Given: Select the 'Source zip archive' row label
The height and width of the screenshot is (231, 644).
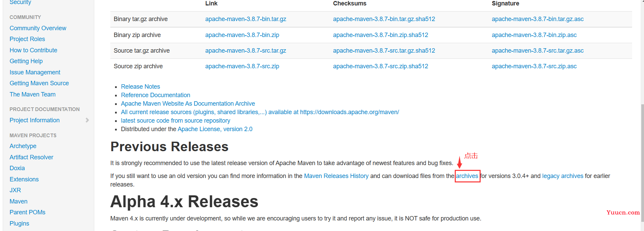Looking at the screenshot, I should point(138,66).
